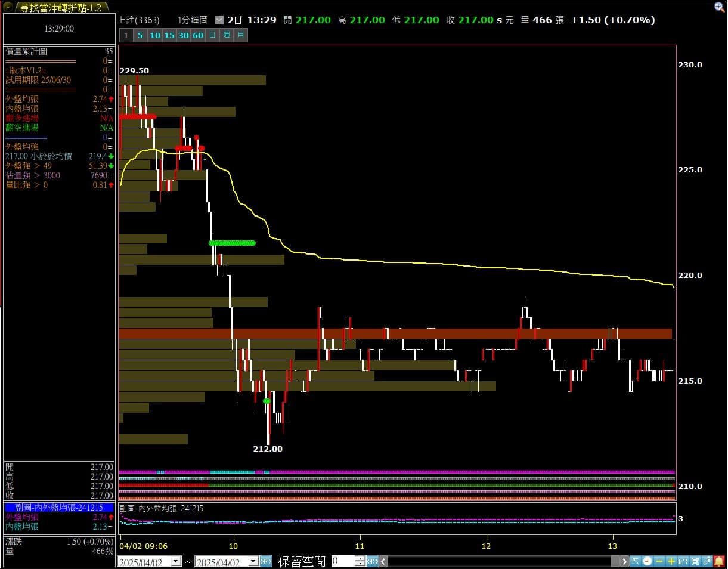The width and height of the screenshot is (728, 569).
Task: Click the magnifier icon in top-right corner
Action: click(x=720, y=7)
